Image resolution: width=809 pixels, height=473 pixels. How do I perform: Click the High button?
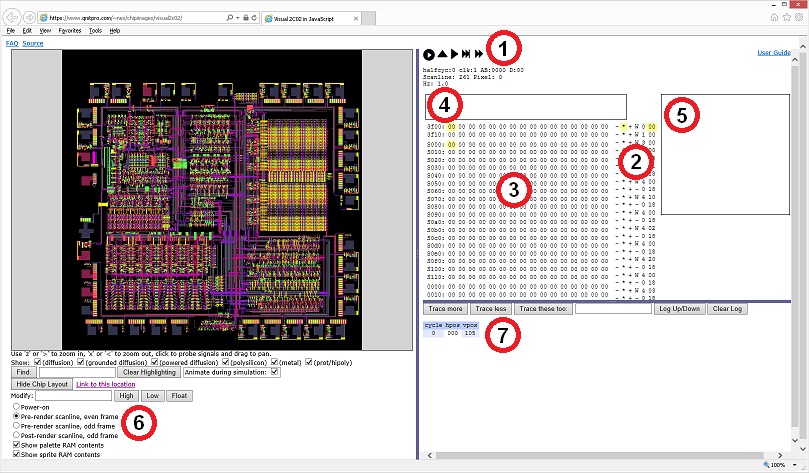coord(126,396)
